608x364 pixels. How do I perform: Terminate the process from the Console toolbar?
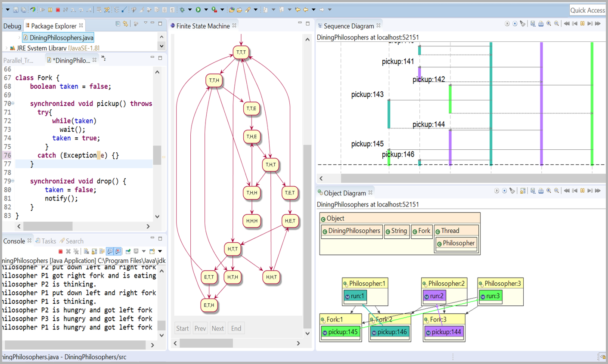point(60,251)
